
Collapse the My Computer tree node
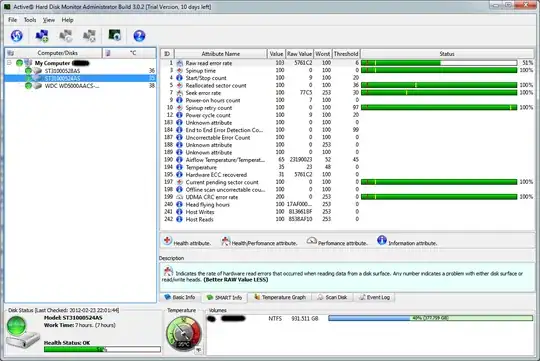click(x=9, y=63)
